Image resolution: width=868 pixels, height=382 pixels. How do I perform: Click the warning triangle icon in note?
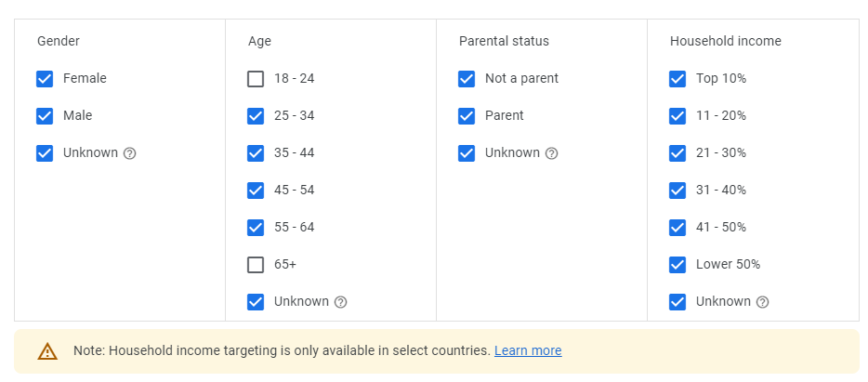pos(47,351)
